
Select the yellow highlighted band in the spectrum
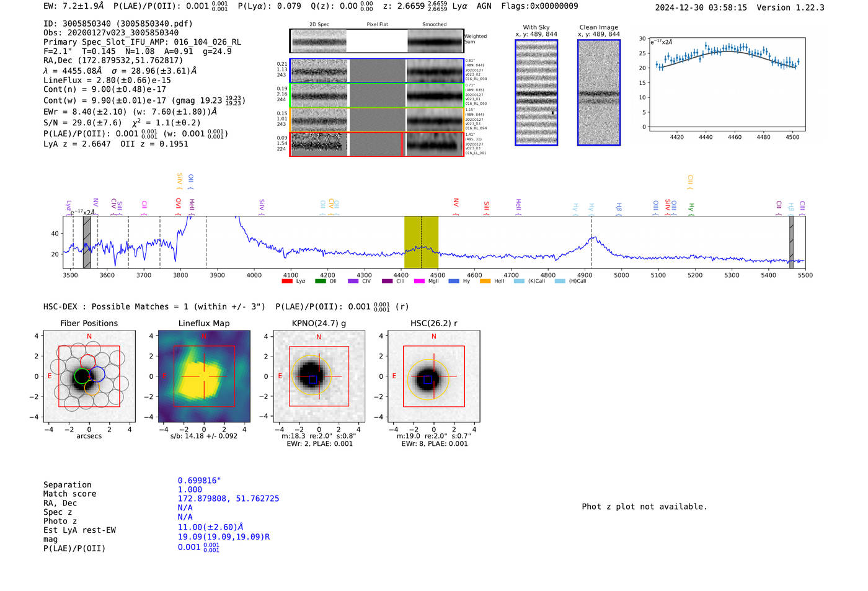(421, 242)
